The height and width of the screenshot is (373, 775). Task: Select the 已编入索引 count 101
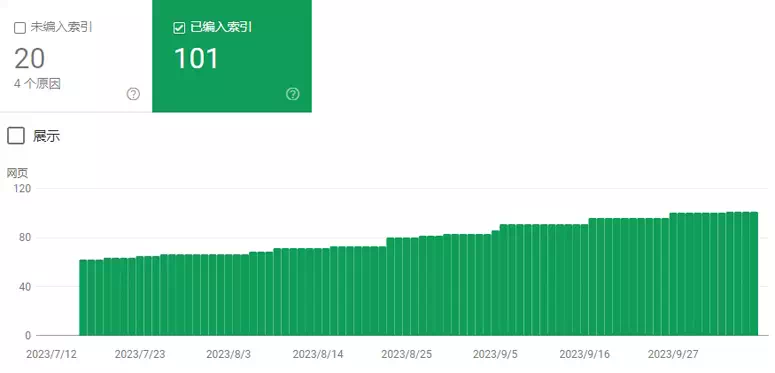(196, 59)
